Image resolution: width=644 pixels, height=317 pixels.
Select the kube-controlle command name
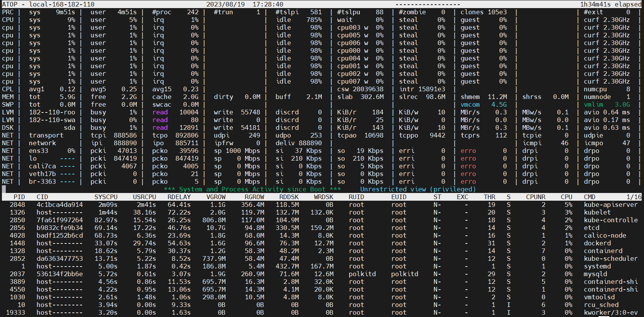click(610, 220)
